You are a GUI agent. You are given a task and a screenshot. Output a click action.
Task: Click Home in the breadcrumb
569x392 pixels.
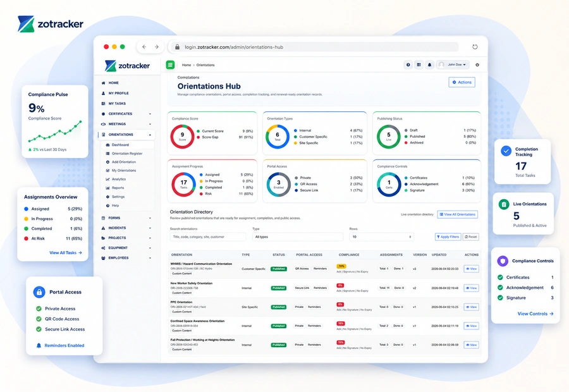click(x=186, y=65)
